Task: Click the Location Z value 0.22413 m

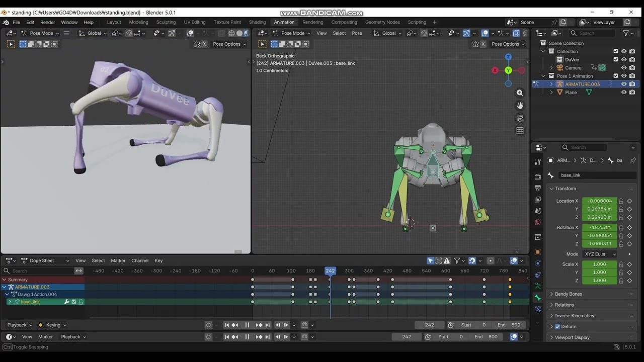Action: coord(599,217)
